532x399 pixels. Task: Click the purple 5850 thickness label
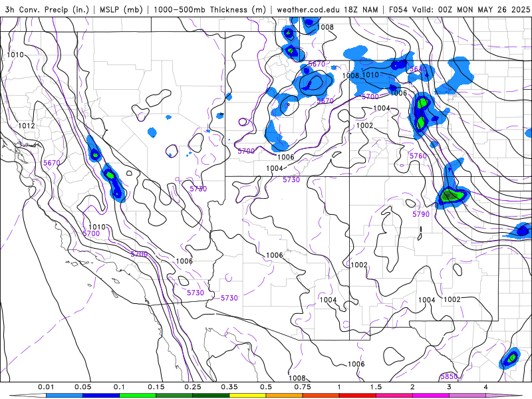coord(450,376)
